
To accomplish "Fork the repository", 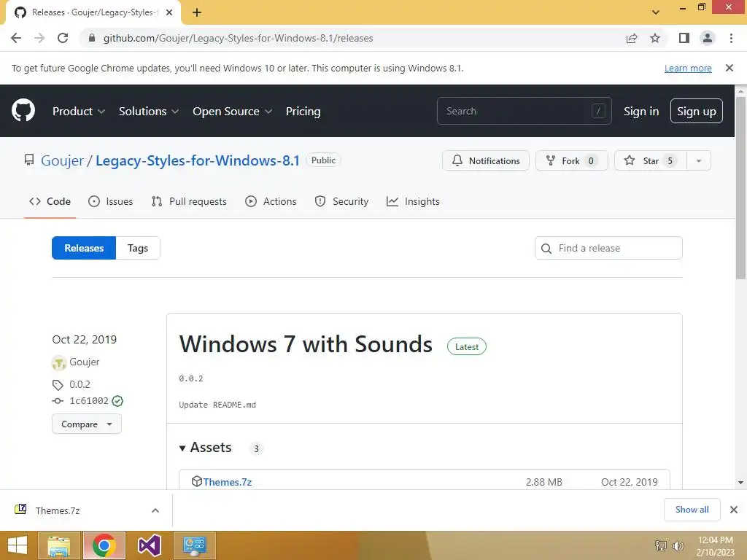I will pyautogui.click(x=572, y=161).
